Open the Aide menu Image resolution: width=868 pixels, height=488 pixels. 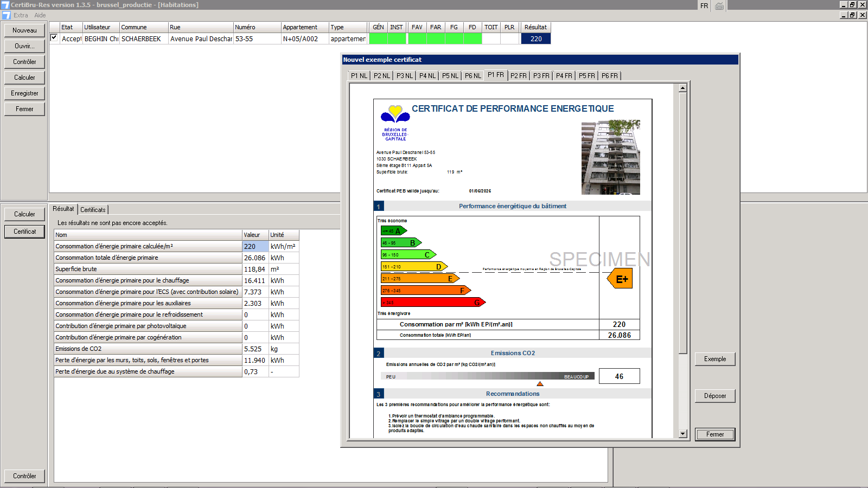click(x=40, y=15)
